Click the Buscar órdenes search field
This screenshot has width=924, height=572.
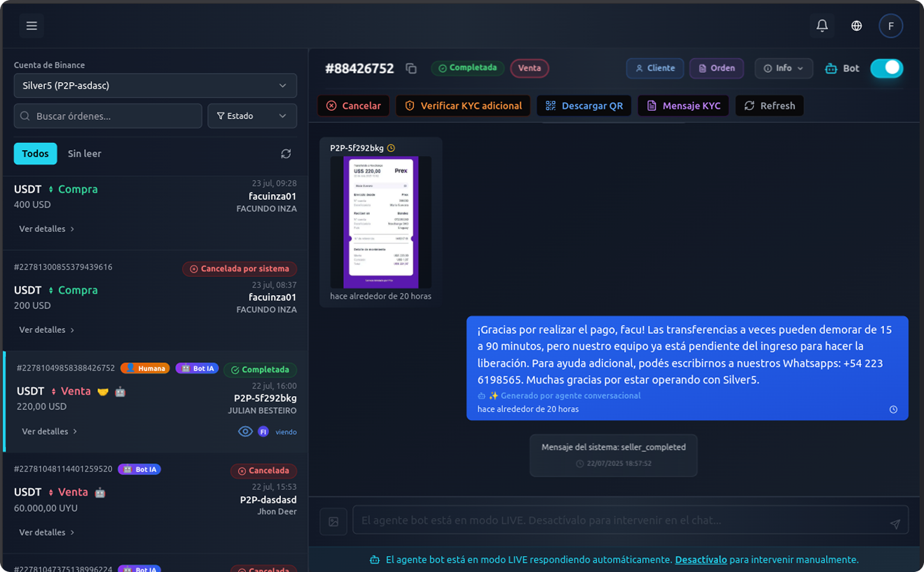pos(108,116)
